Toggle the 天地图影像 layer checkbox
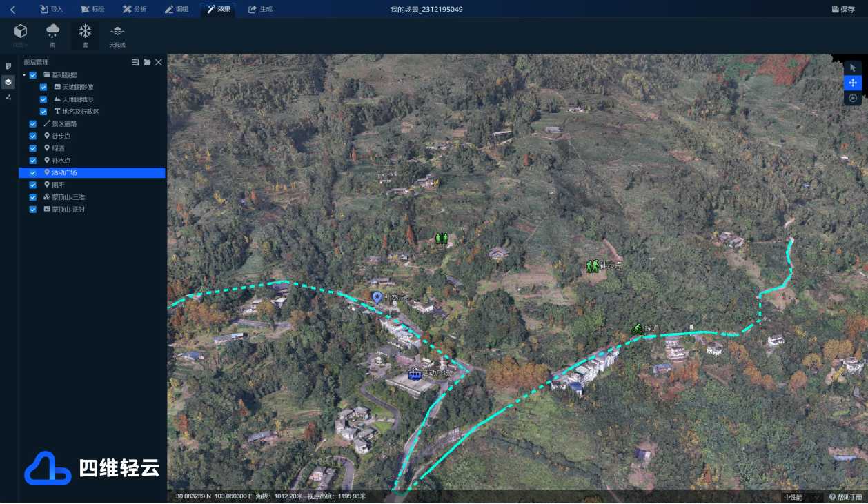This screenshot has width=868, height=504. (43, 87)
